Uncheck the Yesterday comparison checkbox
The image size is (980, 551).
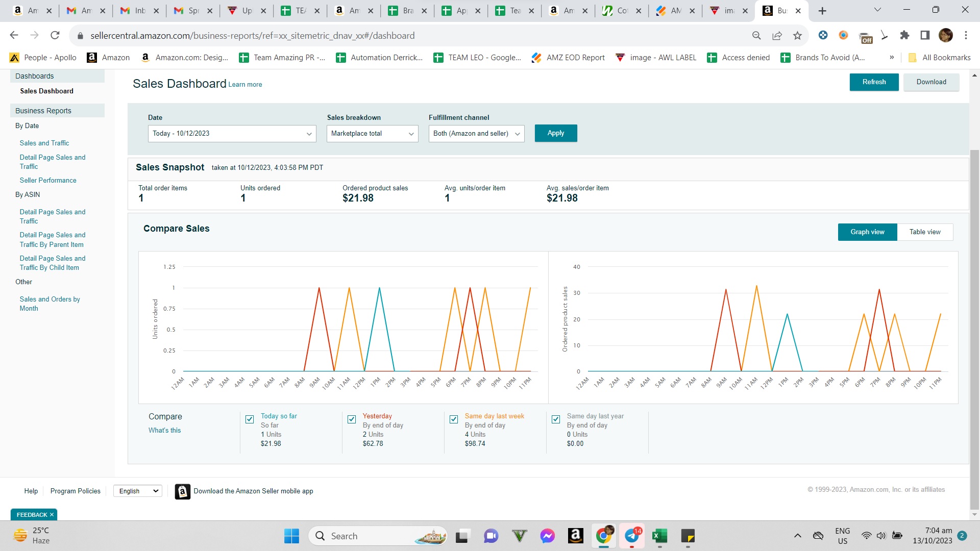coord(352,419)
